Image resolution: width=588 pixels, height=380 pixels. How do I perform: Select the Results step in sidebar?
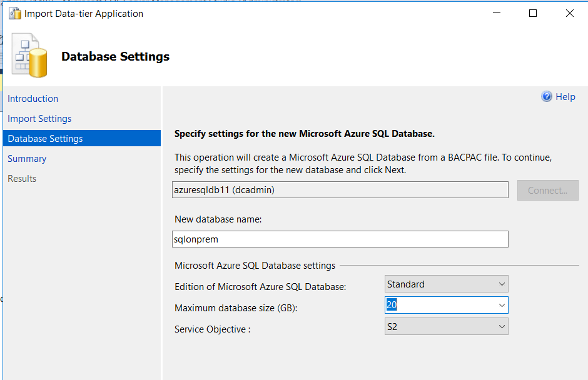coord(22,179)
